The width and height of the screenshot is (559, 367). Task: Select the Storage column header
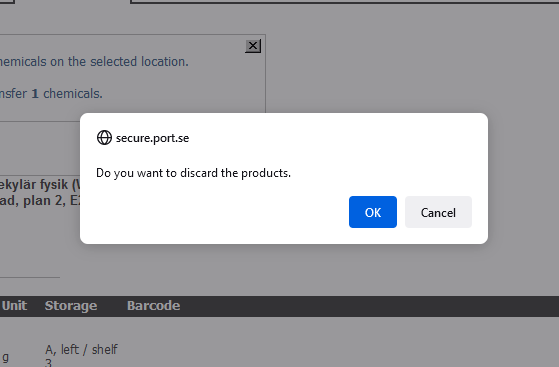point(71,306)
